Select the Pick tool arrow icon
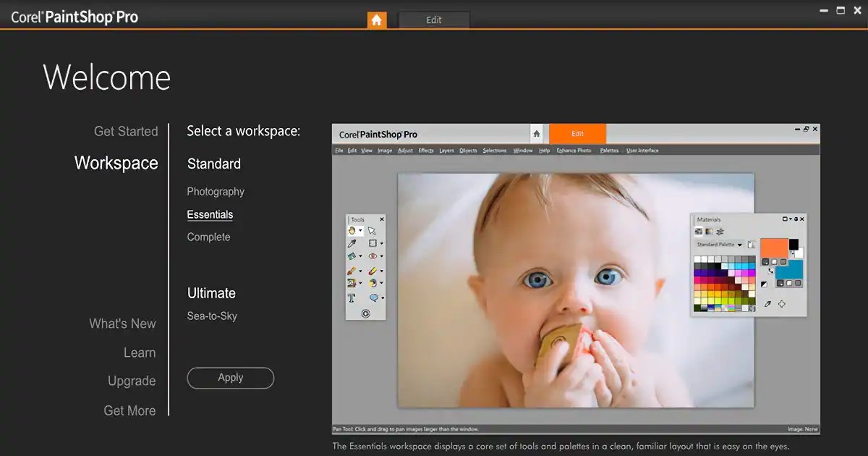This screenshot has height=456, width=868. 372,231
